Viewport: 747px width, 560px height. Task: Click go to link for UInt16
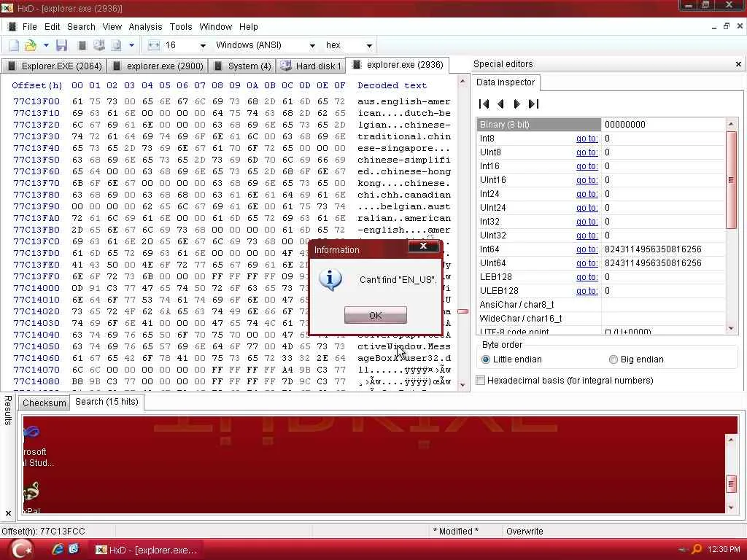click(587, 180)
